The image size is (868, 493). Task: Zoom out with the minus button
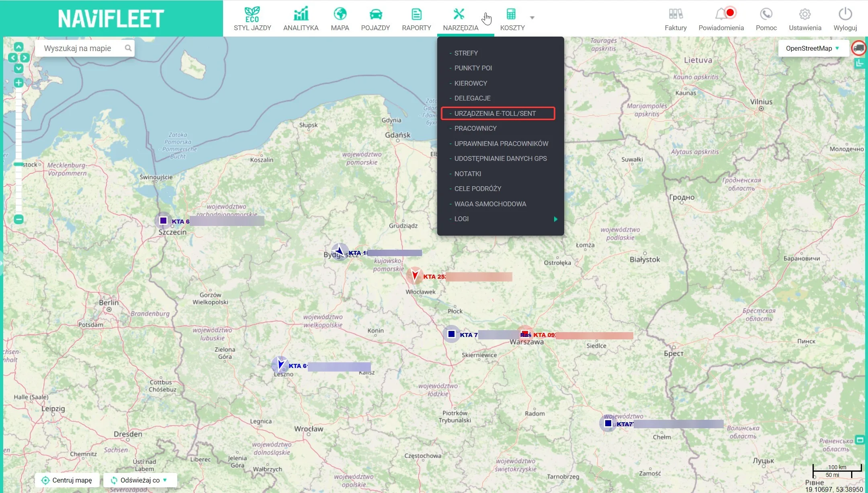pyautogui.click(x=18, y=219)
